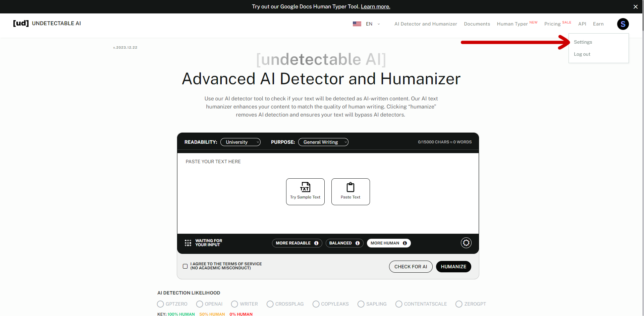Choose Log out from the account menu
The height and width of the screenshot is (316, 644).
pos(582,54)
